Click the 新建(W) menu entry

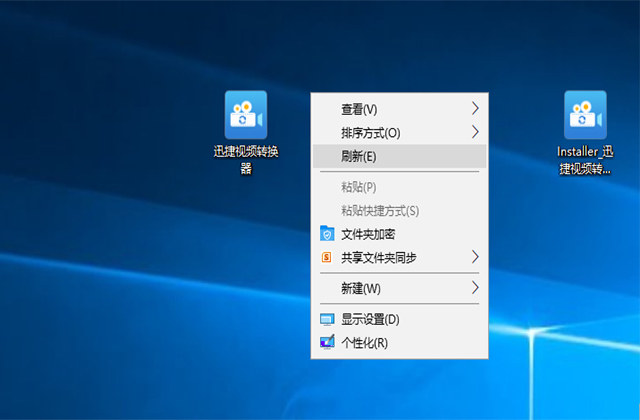pyautogui.click(x=400, y=289)
